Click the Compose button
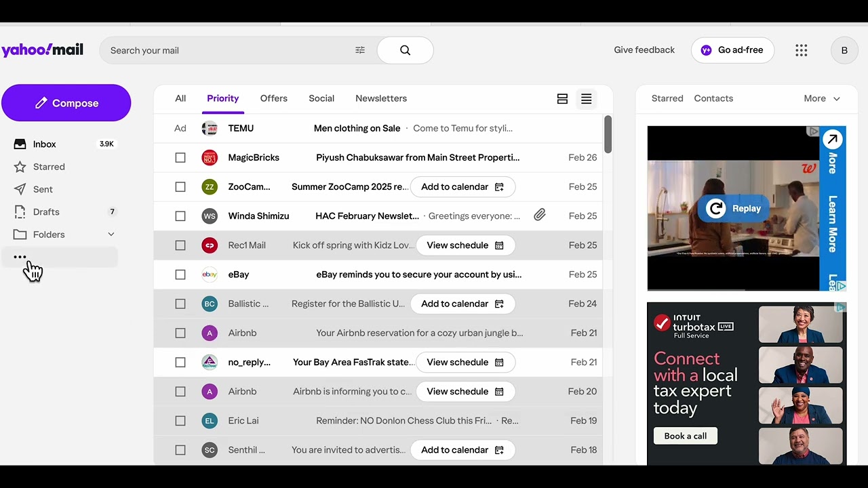Screen dimensions: 868x488 pos(66,103)
